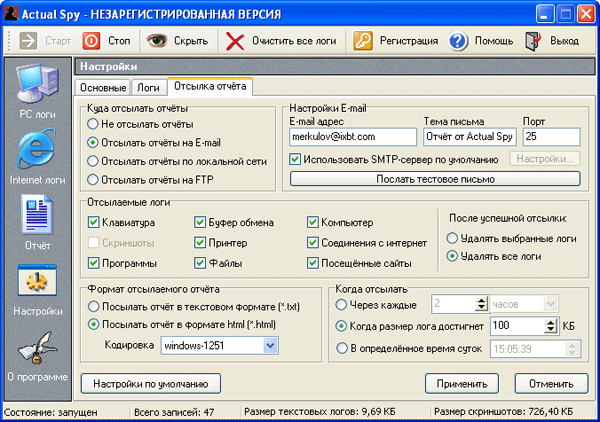Toggle the Компьютер checkbox
The width and height of the screenshot is (600, 422).
point(313,222)
